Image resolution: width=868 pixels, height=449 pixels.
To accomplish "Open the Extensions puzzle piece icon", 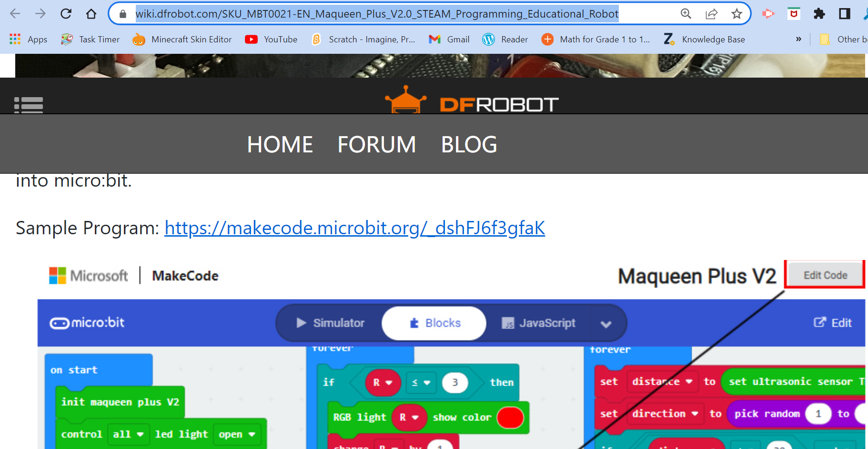I will point(819,14).
